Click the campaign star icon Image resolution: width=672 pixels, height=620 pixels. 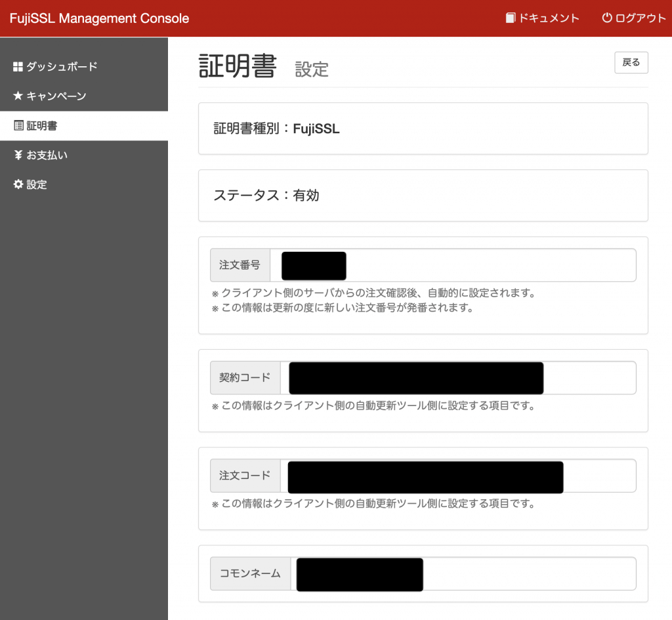pos(18,96)
